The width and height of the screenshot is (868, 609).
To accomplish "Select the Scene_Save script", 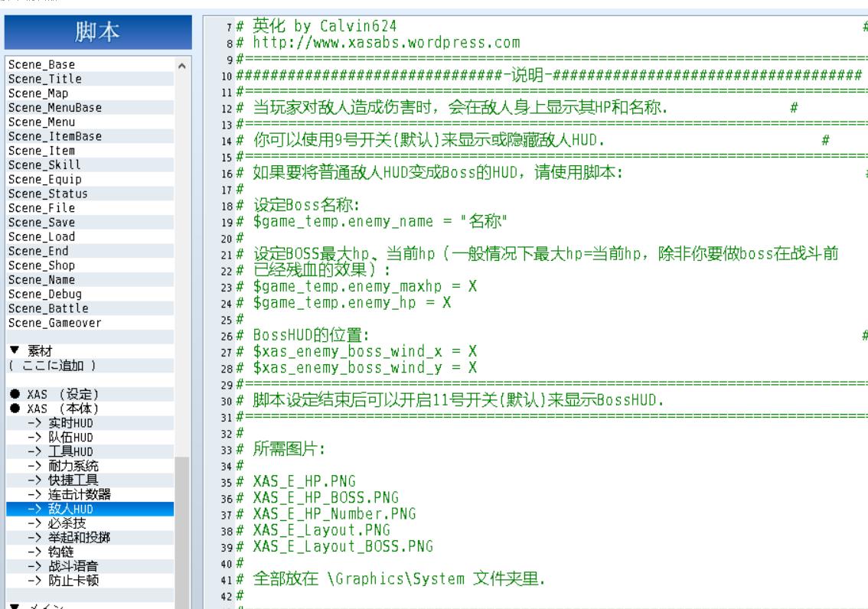I will [x=90, y=223].
